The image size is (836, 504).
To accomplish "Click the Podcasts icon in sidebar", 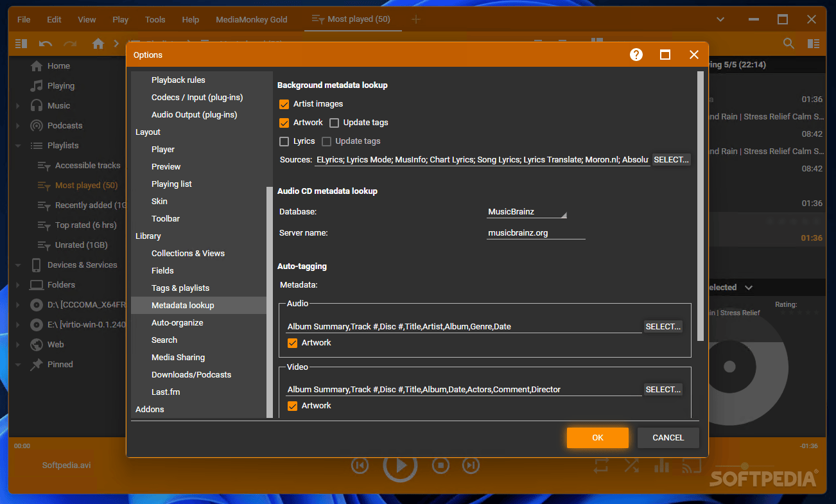I will click(37, 125).
